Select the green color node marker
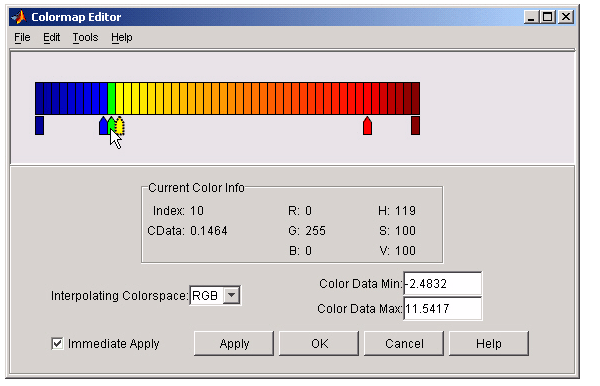Viewport: 600px width, 386px height. click(111, 123)
